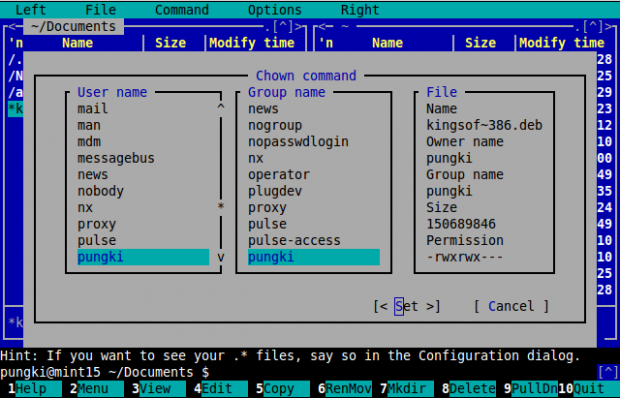Click the 8Delete function key

click(x=469, y=389)
